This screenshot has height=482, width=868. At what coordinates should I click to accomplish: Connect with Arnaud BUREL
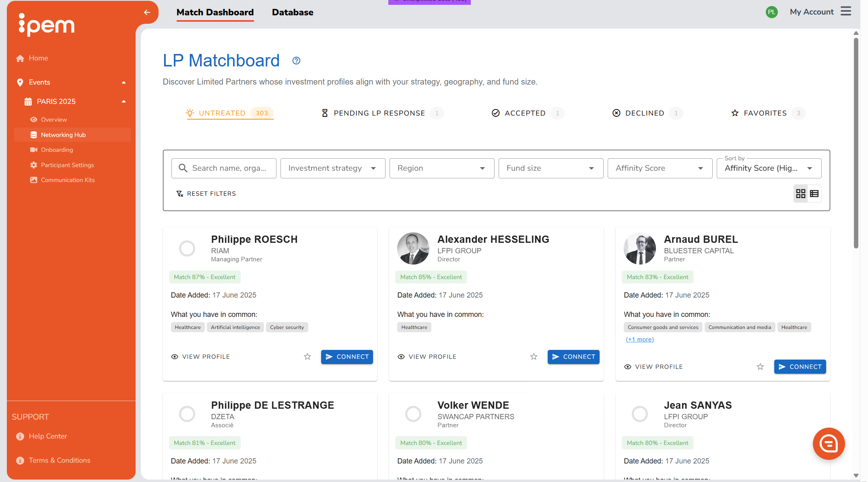click(800, 367)
